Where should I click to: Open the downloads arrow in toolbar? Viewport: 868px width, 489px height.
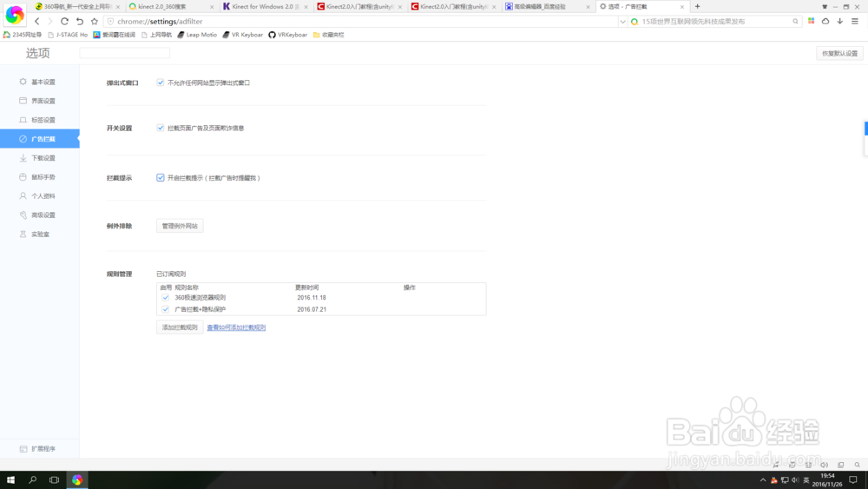click(839, 21)
